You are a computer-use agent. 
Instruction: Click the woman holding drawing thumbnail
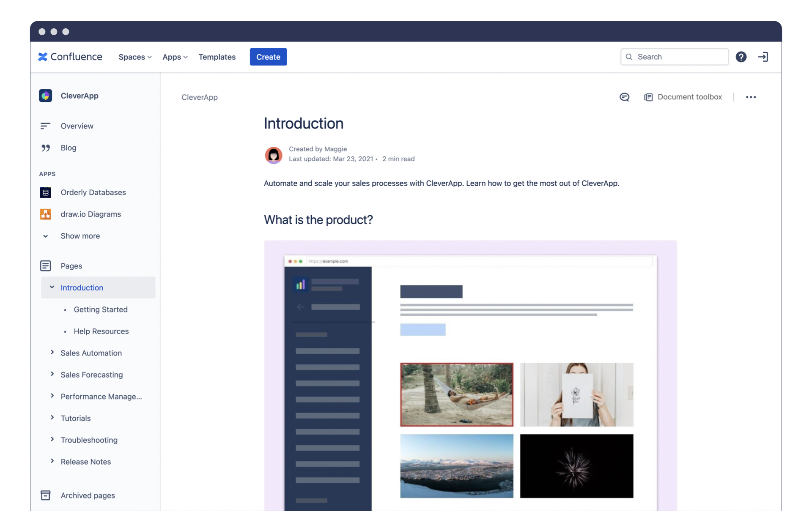577,394
